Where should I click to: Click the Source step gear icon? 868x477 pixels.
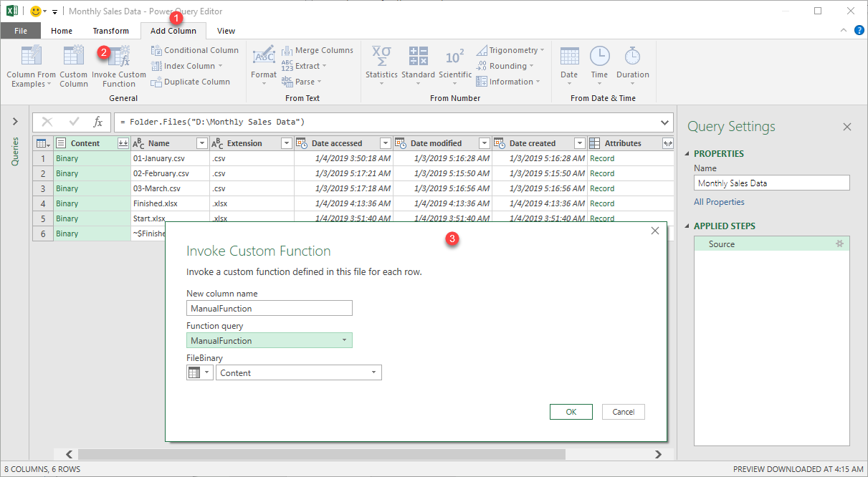coord(840,244)
